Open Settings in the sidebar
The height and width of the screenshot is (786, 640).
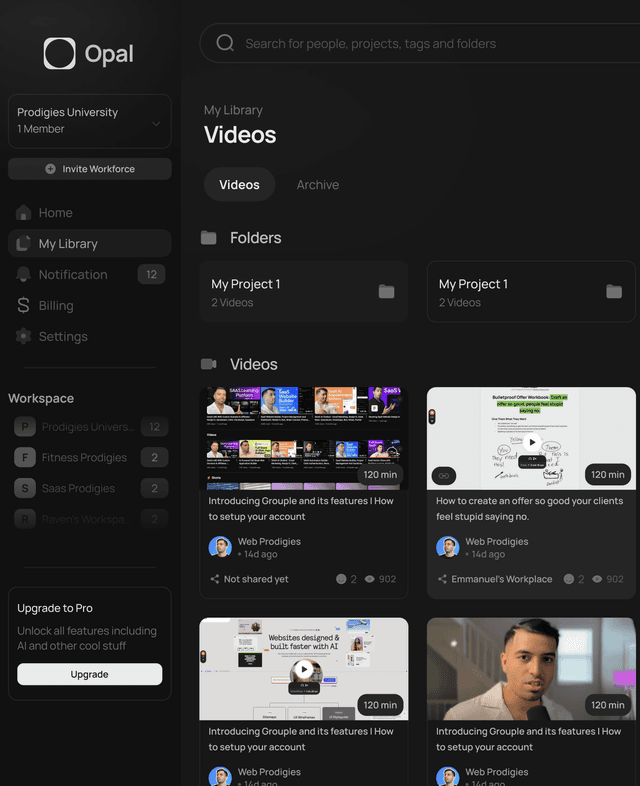(90, 336)
